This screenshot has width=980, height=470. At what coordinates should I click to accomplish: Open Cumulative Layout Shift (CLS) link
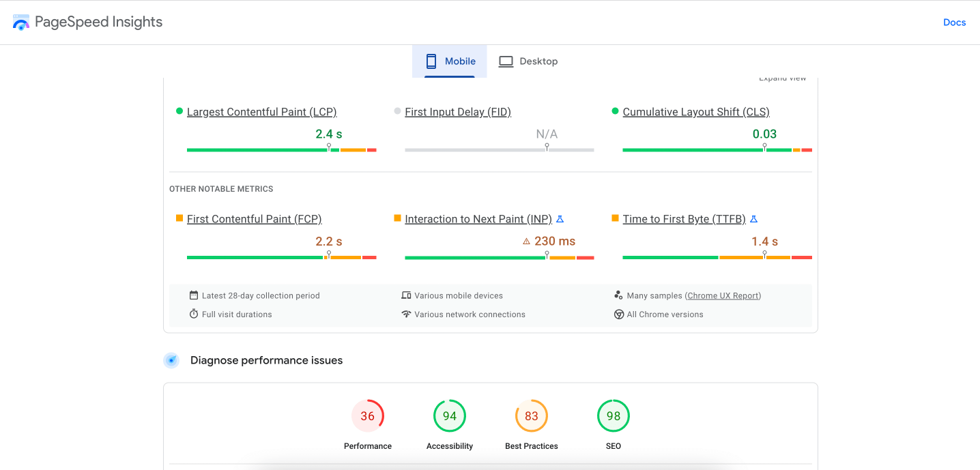tap(696, 112)
